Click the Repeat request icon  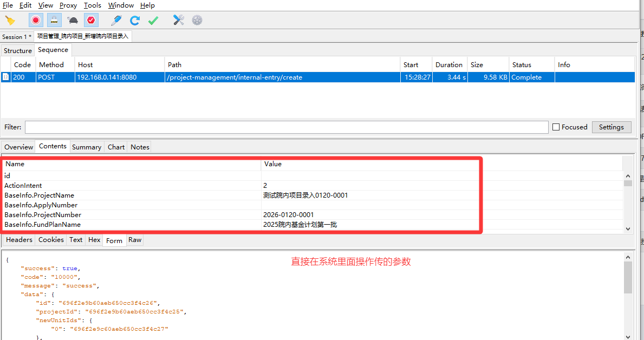(x=135, y=20)
